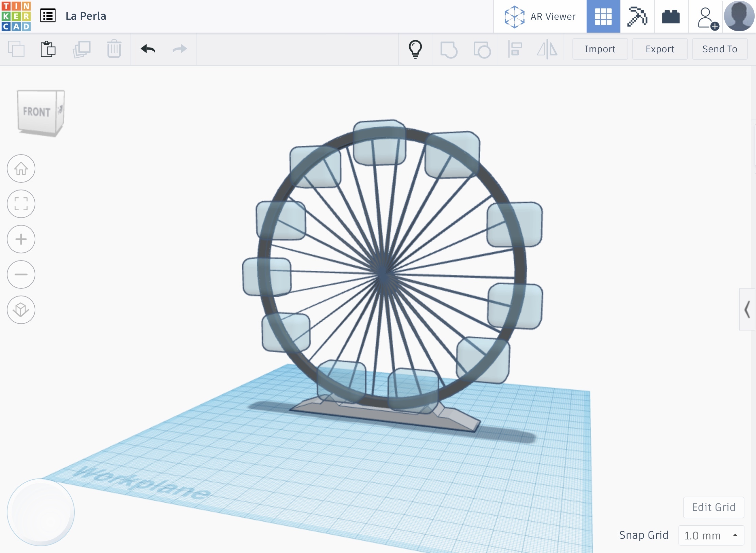The width and height of the screenshot is (756, 553).
Task: Click the Export button
Action: click(x=660, y=49)
